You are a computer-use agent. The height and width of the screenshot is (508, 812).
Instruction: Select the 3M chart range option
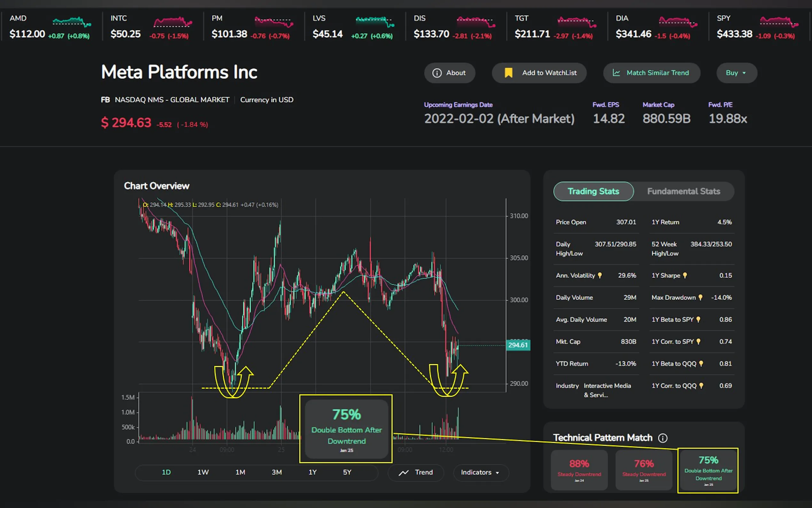coord(277,472)
